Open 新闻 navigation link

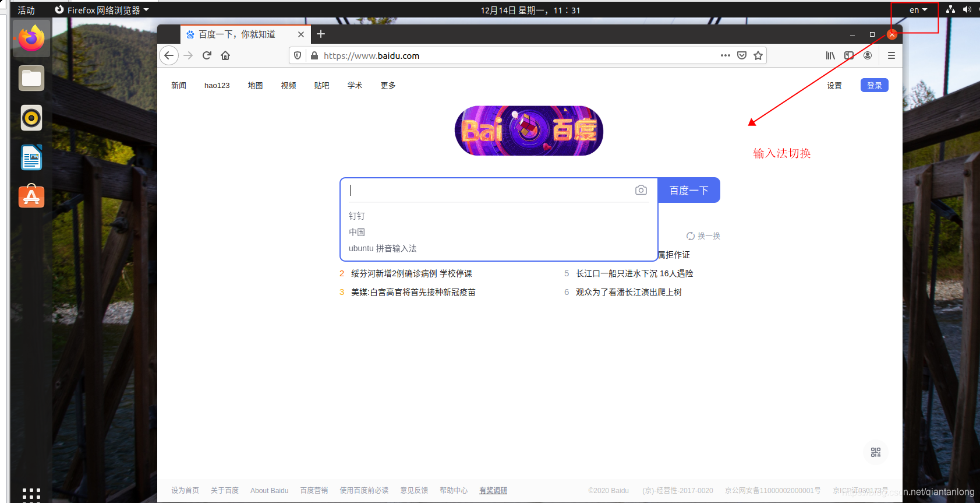[179, 85]
